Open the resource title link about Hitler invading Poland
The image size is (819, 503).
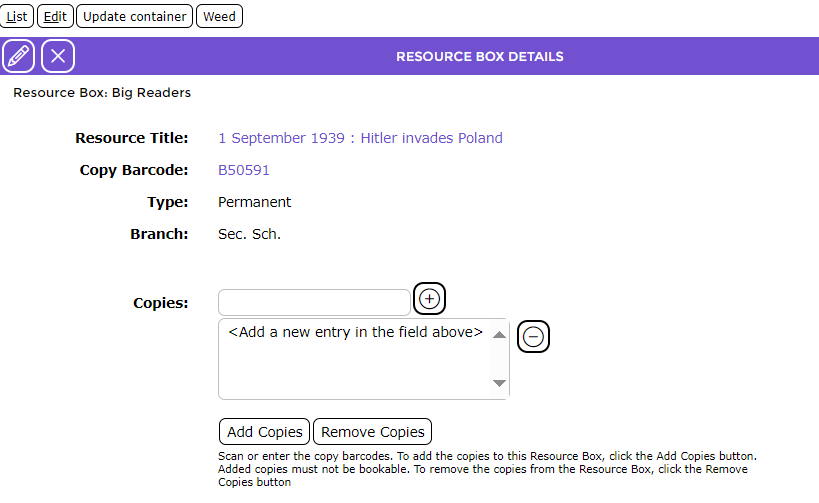click(360, 138)
